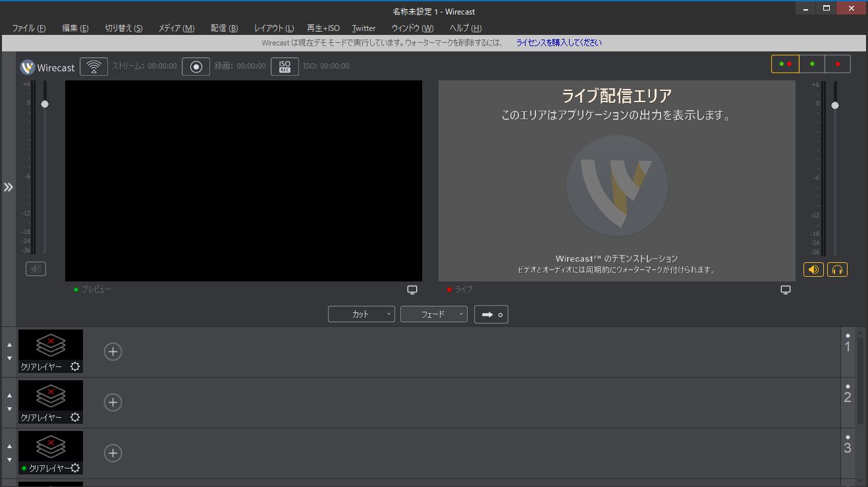This screenshot has width=868, height=487.
Task: Add a shot to layer 1
Action: tap(113, 352)
